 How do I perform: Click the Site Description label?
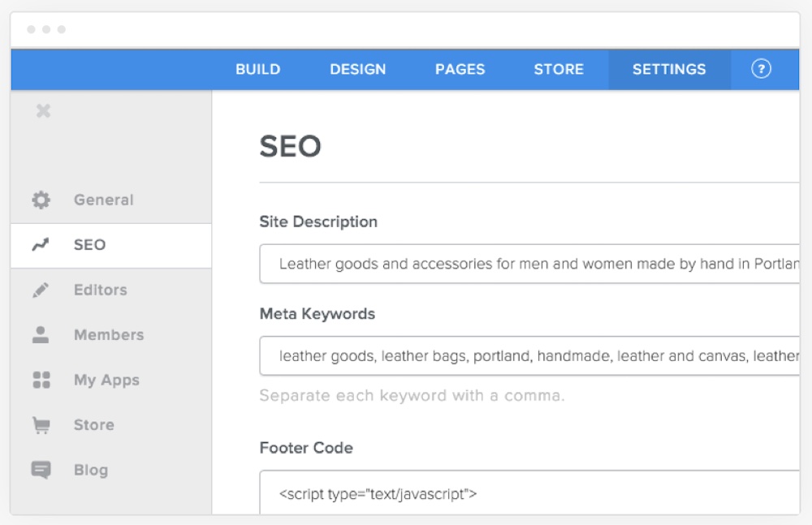[318, 222]
